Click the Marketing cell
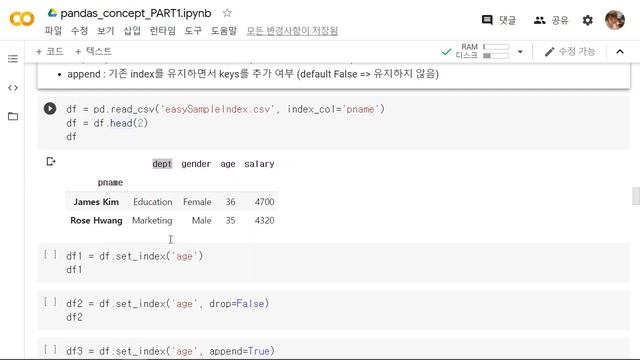The image size is (640, 360). tap(152, 220)
